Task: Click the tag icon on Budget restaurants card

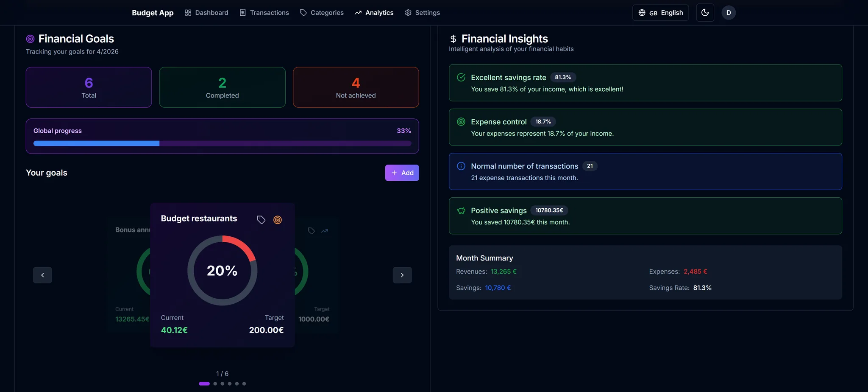Action: coord(261,220)
